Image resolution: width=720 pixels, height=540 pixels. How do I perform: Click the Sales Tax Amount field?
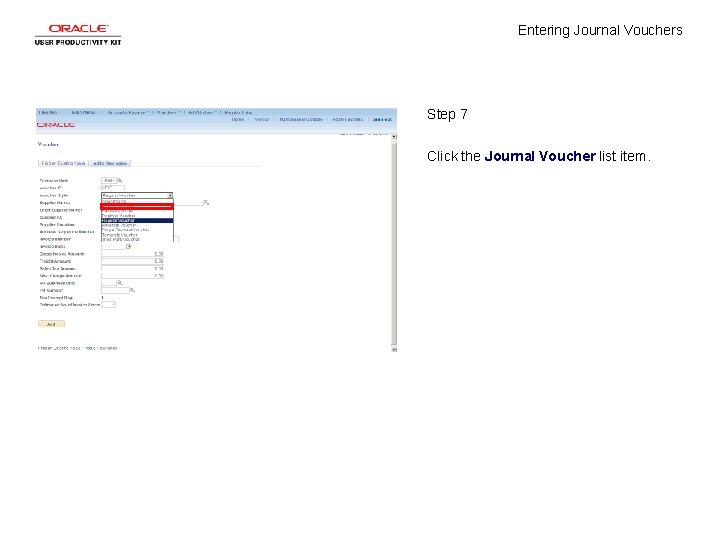pos(133,269)
